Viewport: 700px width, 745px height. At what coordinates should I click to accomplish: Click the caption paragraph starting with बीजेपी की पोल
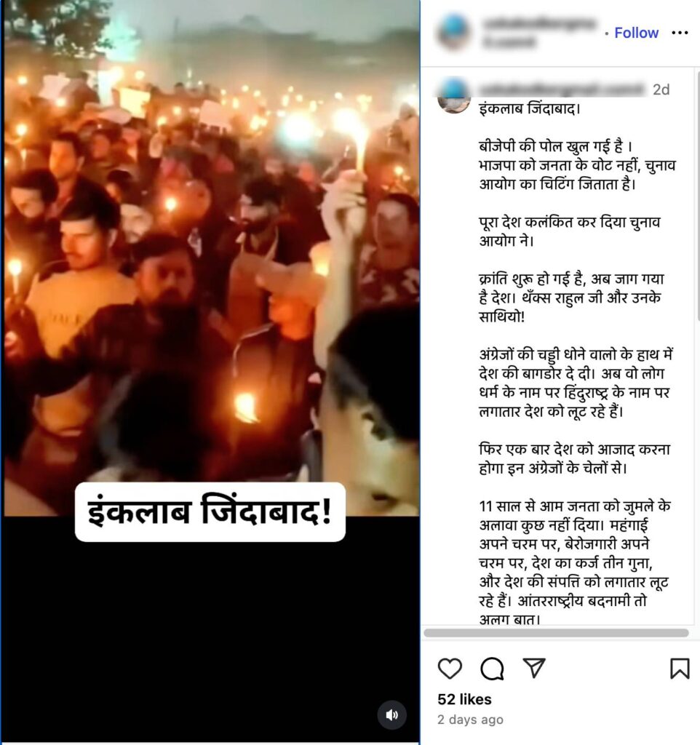click(577, 165)
